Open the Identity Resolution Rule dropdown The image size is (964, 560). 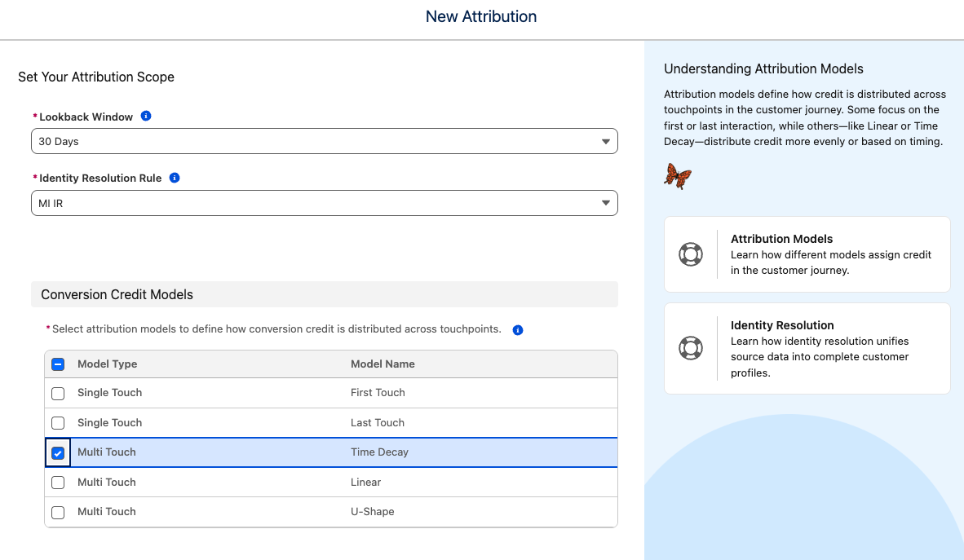(324, 203)
